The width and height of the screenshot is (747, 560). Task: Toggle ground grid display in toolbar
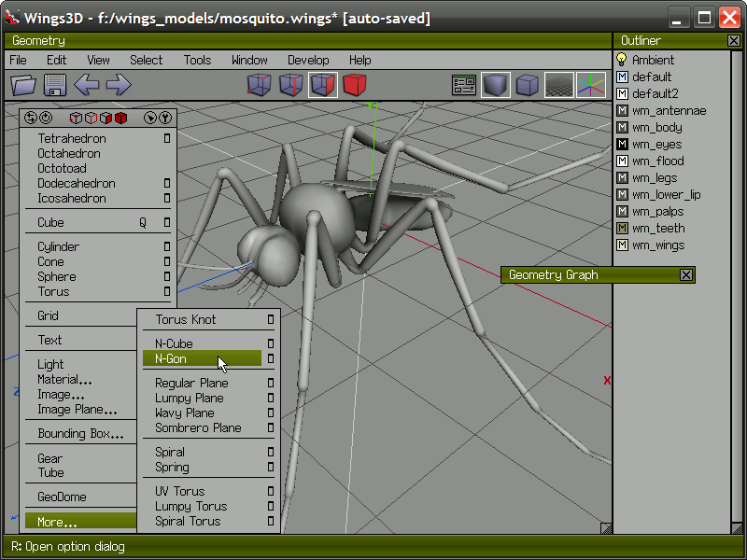[559, 85]
